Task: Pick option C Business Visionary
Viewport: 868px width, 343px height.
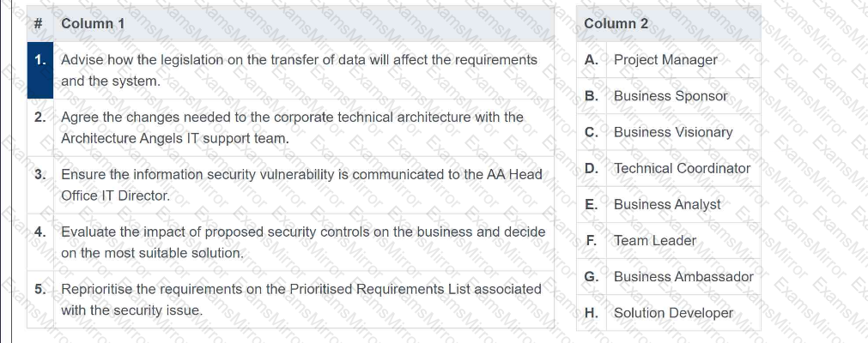Action: 673,132
